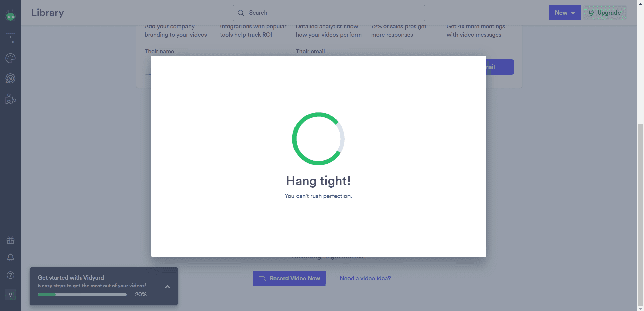Open the video library sidebar icon
Image resolution: width=644 pixels, height=311 pixels.
coord(10,38)
